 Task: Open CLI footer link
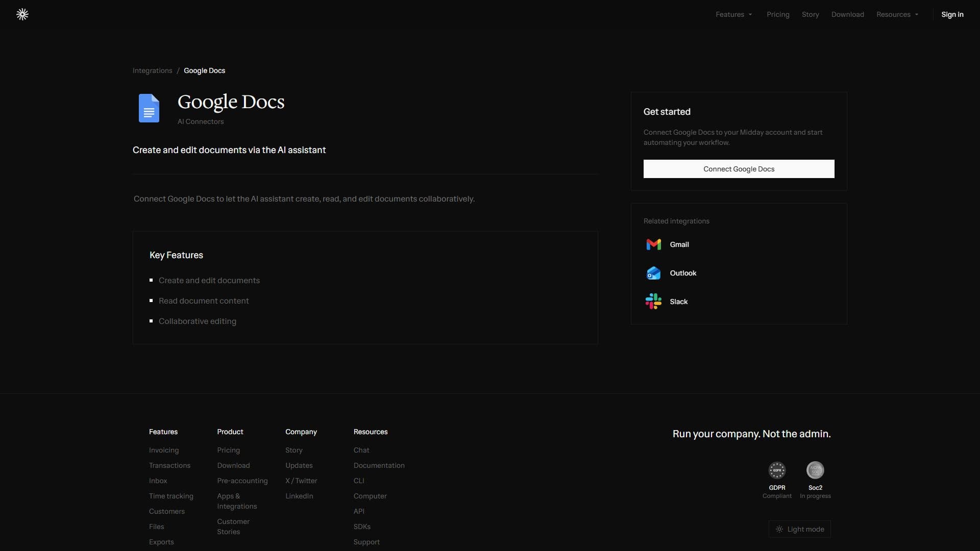pos(359,481)
